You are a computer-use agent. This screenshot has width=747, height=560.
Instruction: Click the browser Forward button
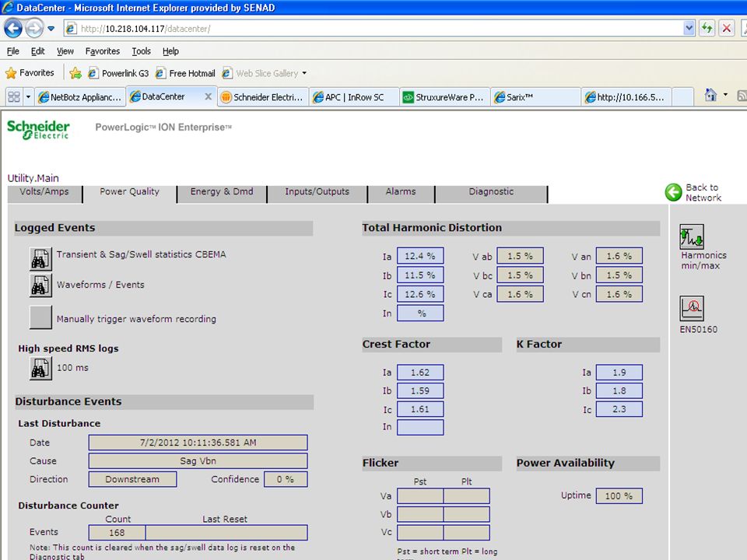click(33, 29)
